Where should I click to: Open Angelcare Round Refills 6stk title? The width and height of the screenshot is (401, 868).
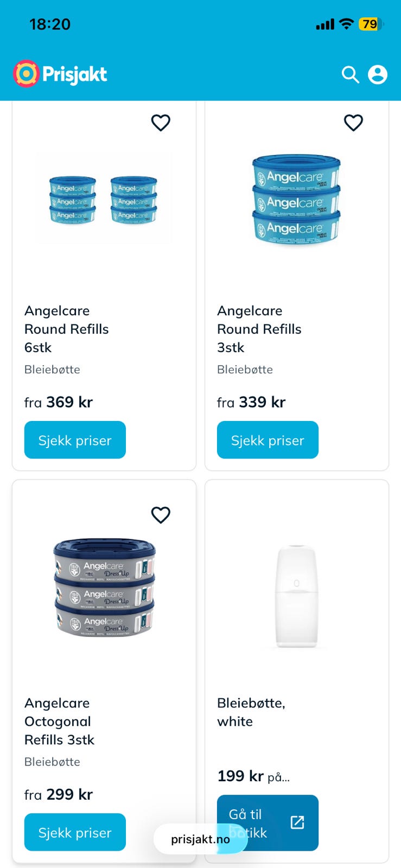tap(66, 329)
